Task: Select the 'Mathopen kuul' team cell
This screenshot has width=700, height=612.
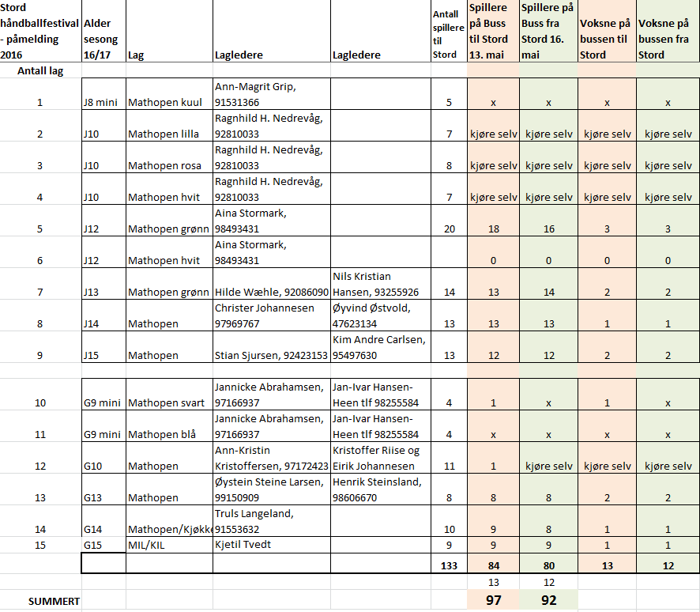Action: 169,102
